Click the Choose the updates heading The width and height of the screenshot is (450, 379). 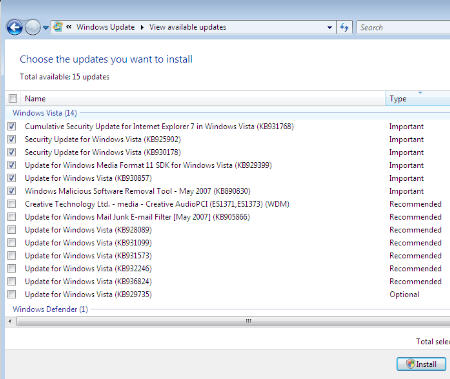tap(106, 59)
